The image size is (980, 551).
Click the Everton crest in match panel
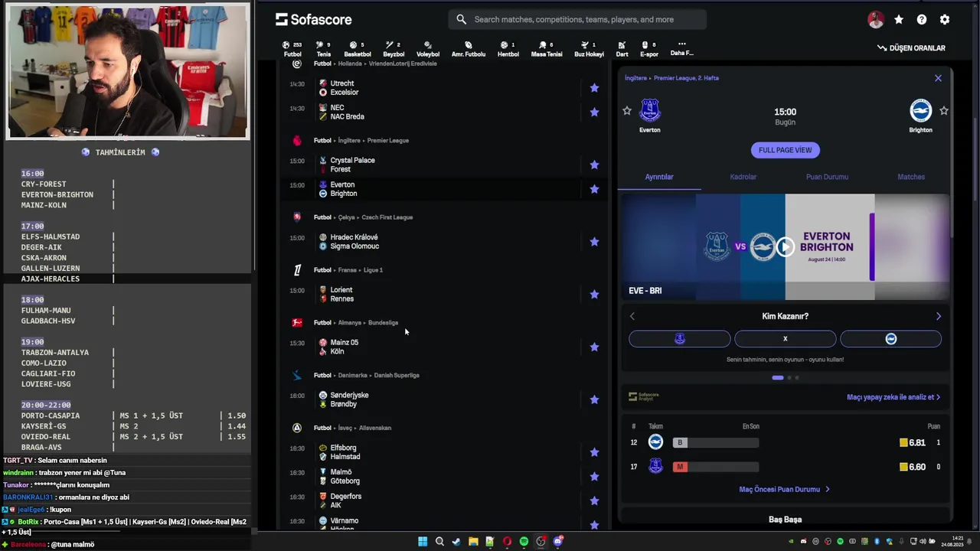pyautogui.click(x=650, y=111)
